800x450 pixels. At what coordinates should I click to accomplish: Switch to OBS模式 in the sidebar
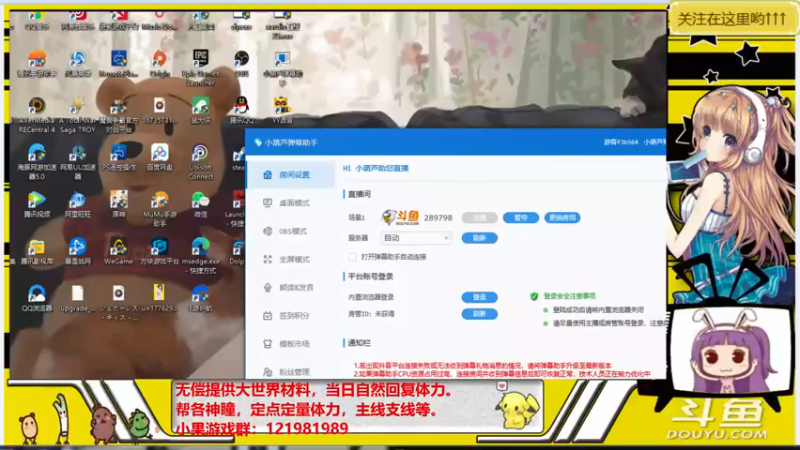[x=290, y=231]
